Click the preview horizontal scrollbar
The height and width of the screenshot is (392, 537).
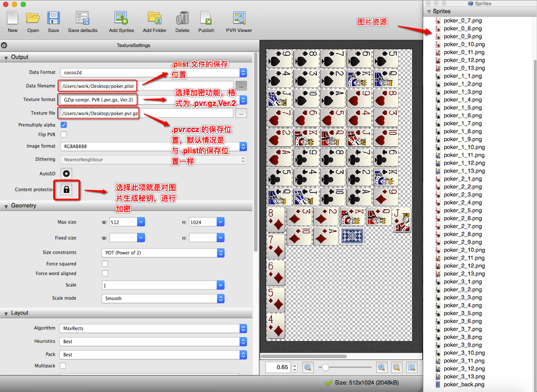[x=303, y=356]
